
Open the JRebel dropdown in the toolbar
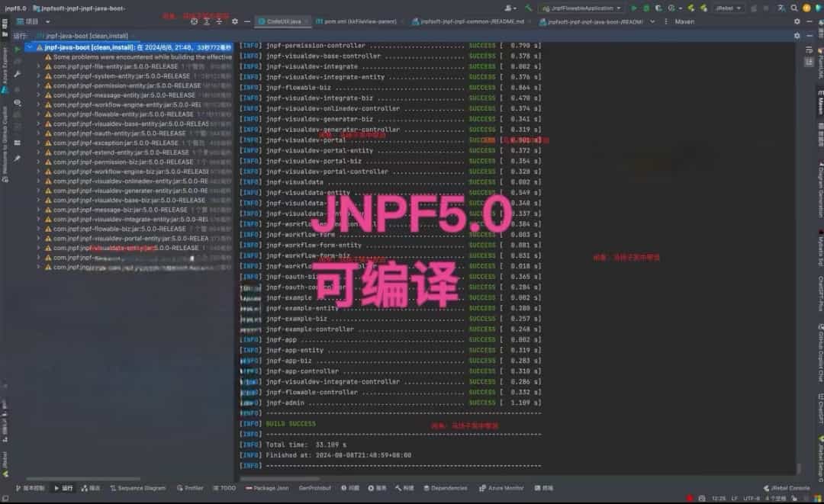[727, 8]
